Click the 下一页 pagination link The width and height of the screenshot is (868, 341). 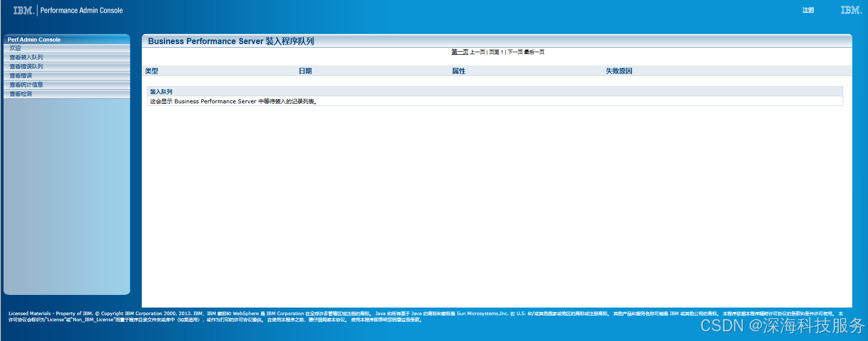[515, 52]
